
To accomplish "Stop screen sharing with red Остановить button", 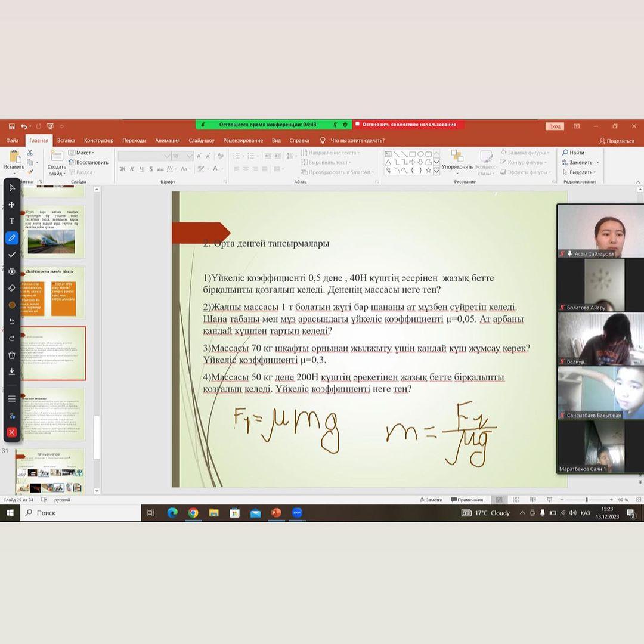I will pyautogui.click(x=408, y=125).
